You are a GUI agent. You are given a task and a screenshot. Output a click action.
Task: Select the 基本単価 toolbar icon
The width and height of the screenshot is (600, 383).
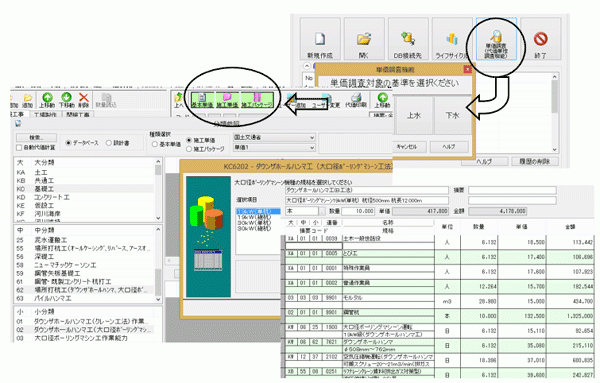(202, 100)
